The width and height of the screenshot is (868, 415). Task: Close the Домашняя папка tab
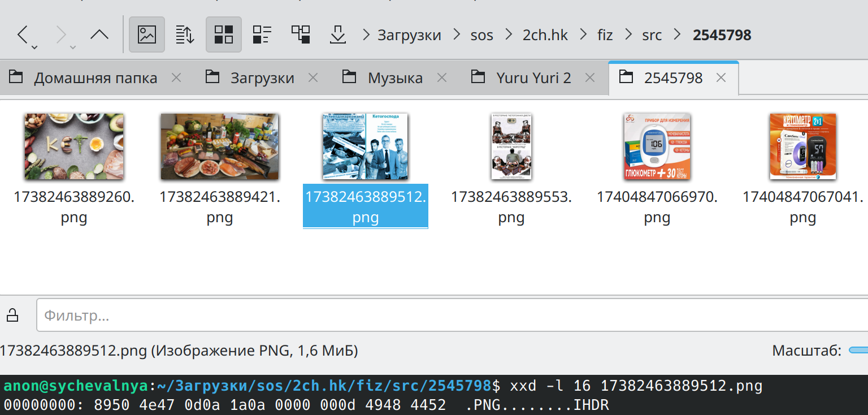176,77
